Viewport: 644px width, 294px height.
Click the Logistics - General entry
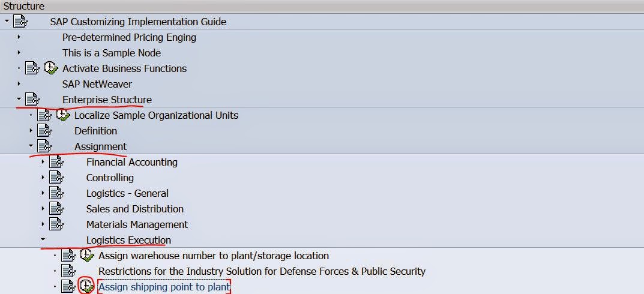click(x=127, y=193)
